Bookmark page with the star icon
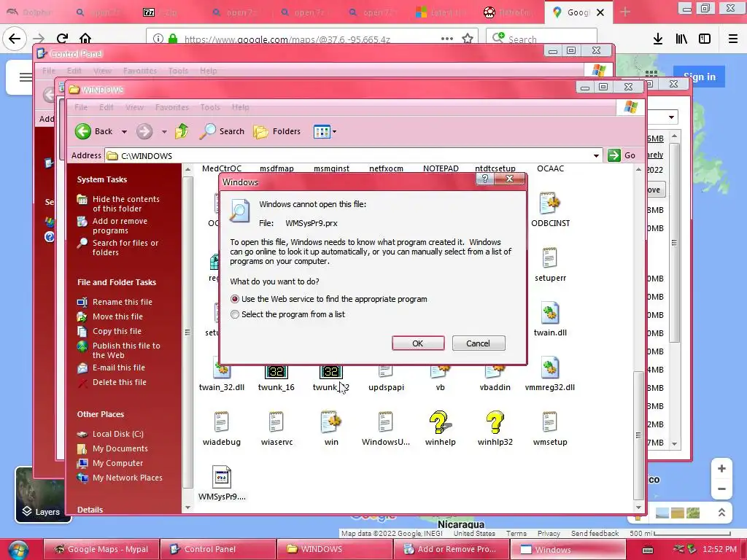The height and width of the screenshot is (560, 747). tap(468, 39)
